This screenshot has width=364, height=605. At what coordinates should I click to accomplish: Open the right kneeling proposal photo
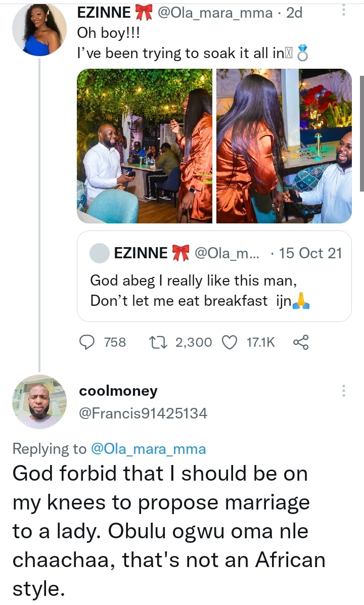click(284, 146)
